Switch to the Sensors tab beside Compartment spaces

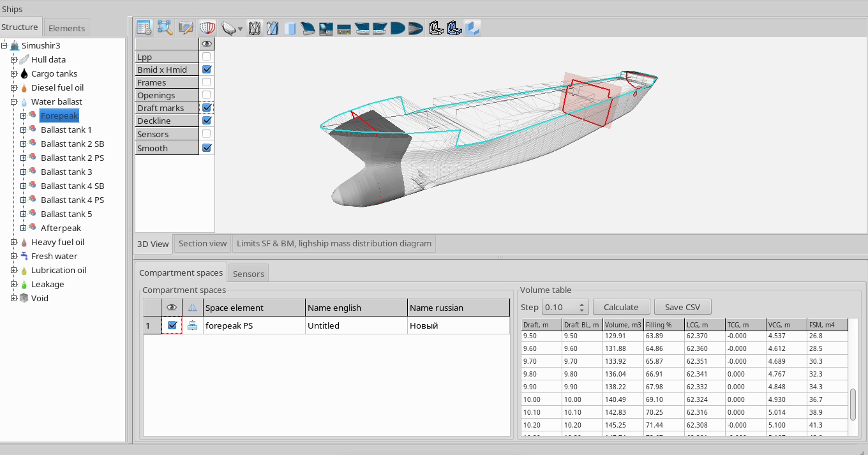(x=248, y=274)
